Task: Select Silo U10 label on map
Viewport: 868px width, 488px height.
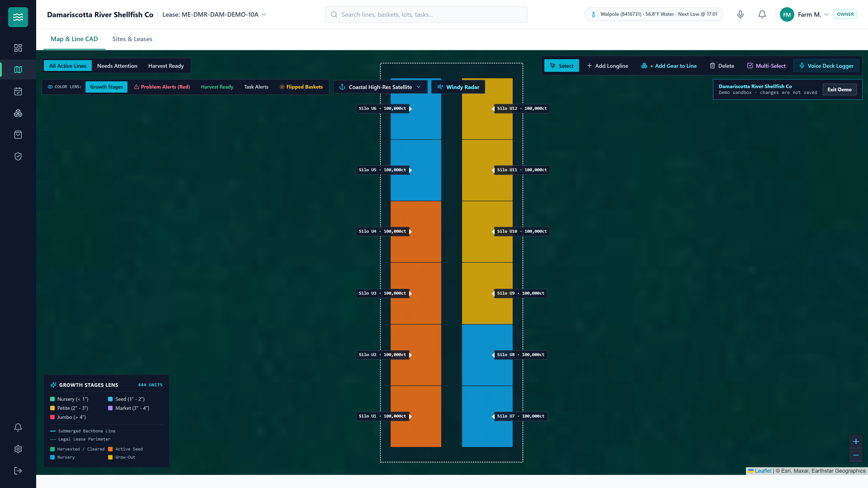Action: tap(522, 231)
